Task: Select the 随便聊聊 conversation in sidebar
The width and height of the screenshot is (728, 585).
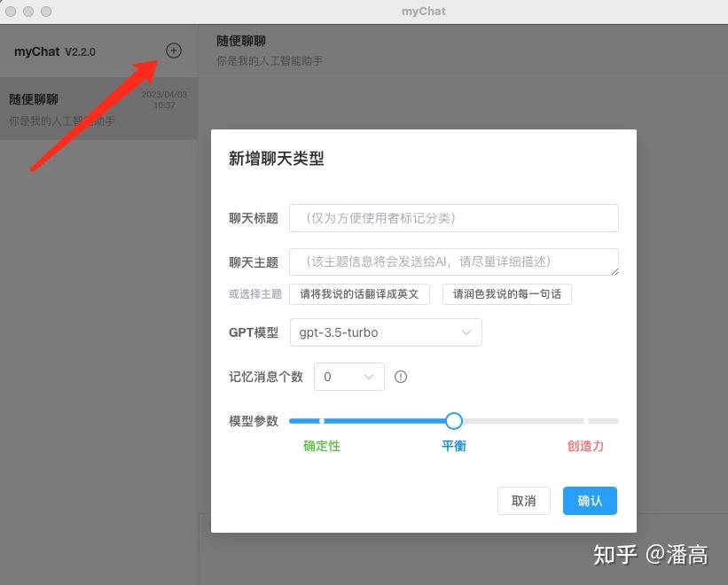Action: pos(98,108)
